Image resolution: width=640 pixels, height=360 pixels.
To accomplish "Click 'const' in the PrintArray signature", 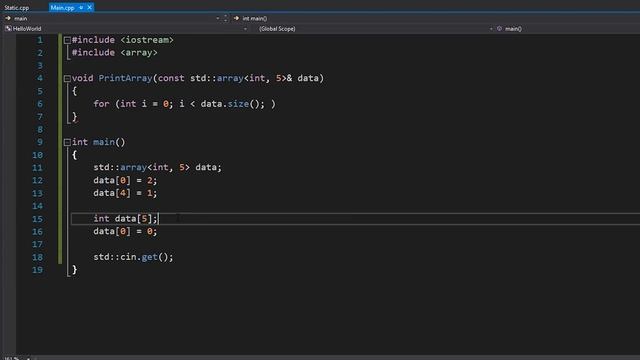I will 171,78.
